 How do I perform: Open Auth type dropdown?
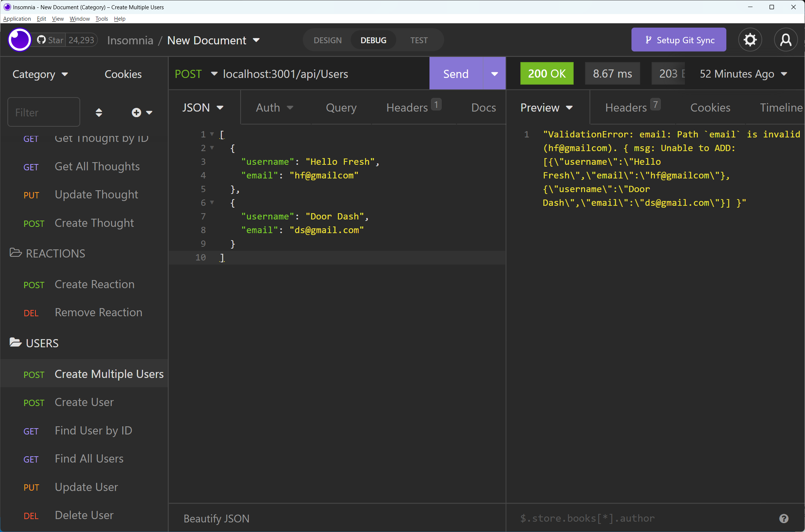click(x=274, y=108)
